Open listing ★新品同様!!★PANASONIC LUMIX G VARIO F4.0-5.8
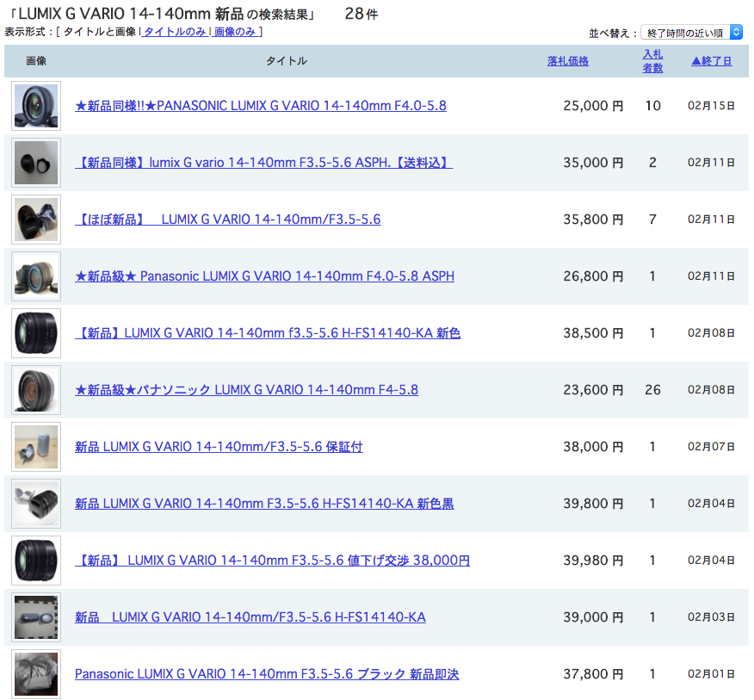The height and width of the screenshot is (700, 754). pyautogui.click(x=261, y=106)
